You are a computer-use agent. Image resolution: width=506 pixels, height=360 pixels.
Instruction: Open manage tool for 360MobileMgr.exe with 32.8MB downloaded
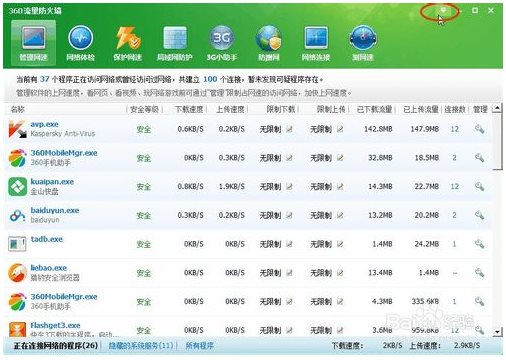tap(479, 158)
